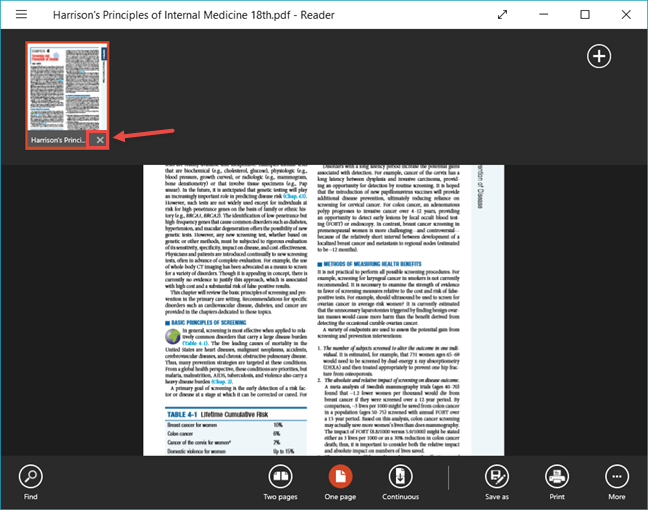648x510 pixels.
Task: Click the Domestic violence for women table row
Action: [236, 451]
